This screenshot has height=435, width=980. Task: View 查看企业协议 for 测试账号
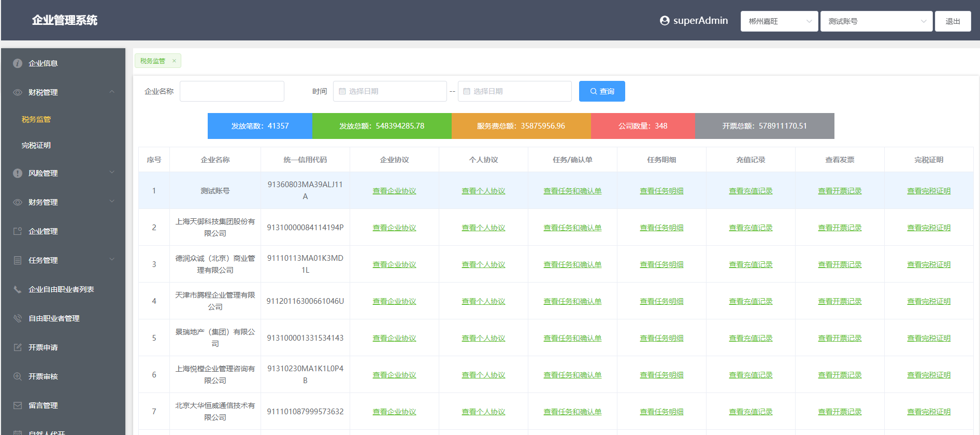(x=394, y=191)
